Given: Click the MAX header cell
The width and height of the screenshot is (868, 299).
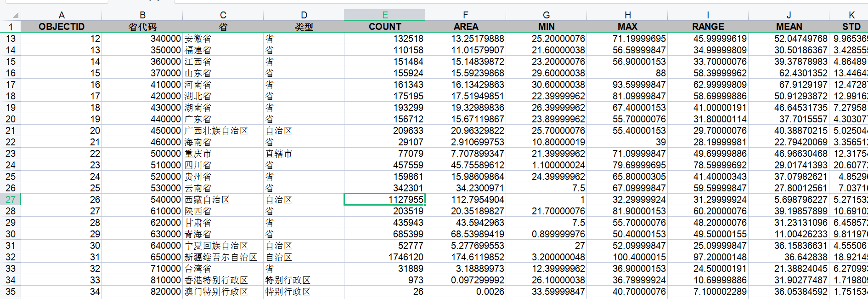Looking at the screenshot, I should pyautogui.click(x=627, y=27).
